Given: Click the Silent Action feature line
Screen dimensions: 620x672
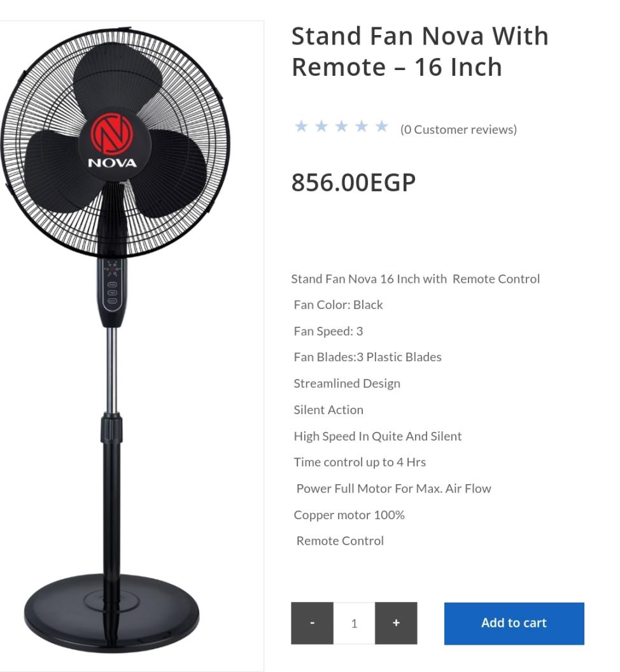Looking at the screenshot, I should [x=328, y=410].
